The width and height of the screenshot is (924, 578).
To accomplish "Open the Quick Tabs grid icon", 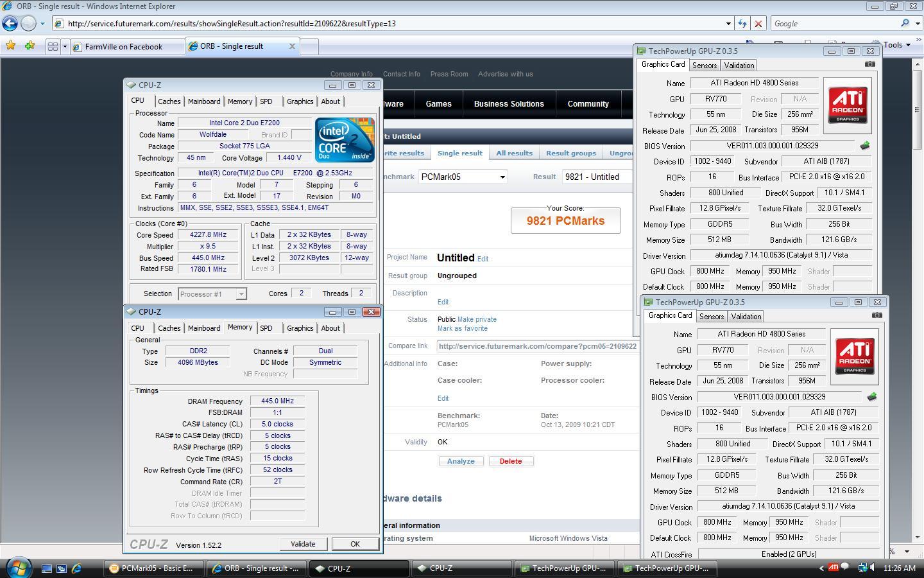I will pos(53,46).
